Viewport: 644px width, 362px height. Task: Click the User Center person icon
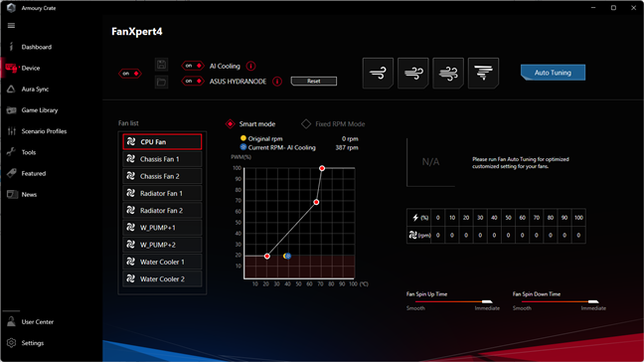[11, 322]
